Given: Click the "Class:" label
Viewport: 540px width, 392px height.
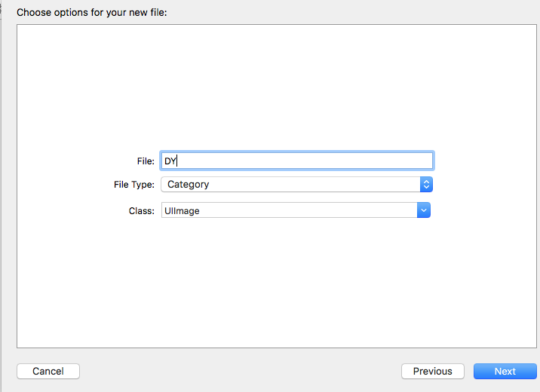Looking at the screenshot, I should [142, 211].
